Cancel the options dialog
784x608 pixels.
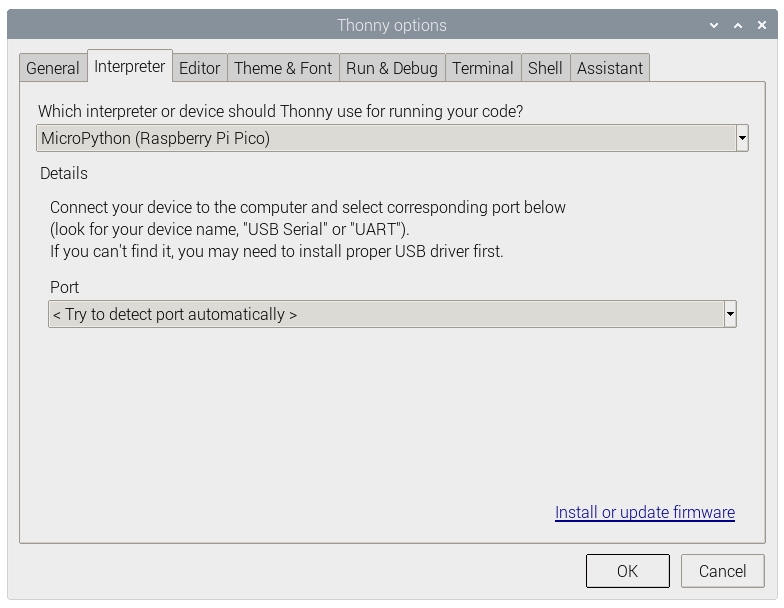click(x=722, y=571)
